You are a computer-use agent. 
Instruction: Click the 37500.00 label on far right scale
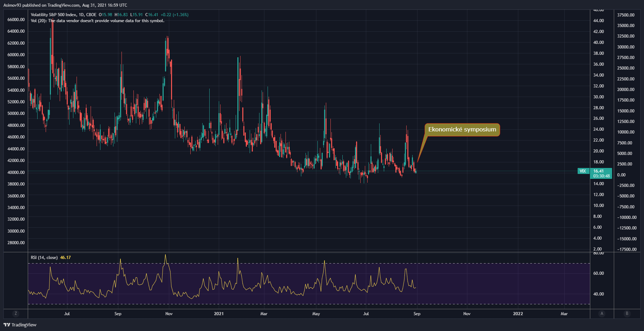(x=626, y=15)
